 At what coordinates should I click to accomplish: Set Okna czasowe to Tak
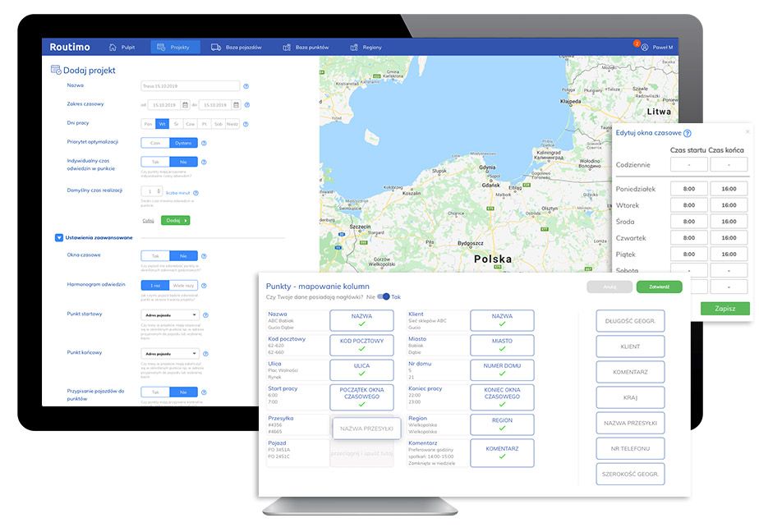click(x=155, y=256)
